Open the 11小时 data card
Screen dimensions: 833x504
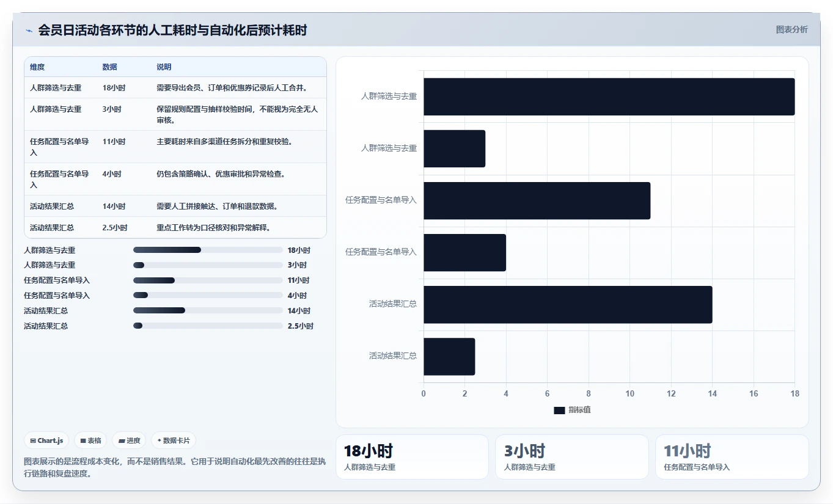(732, 457)
